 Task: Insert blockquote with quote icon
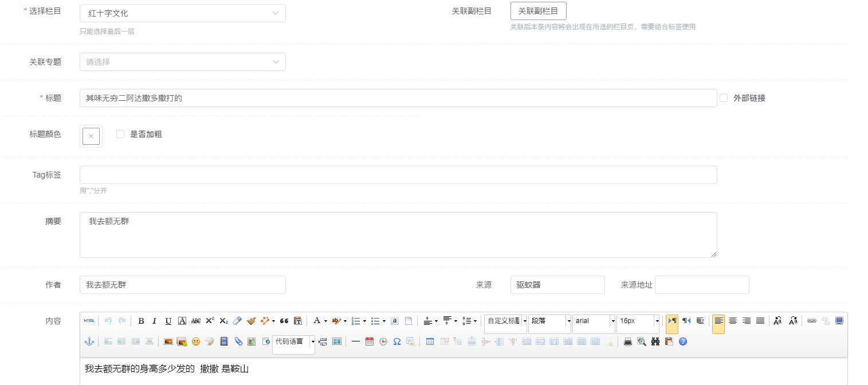coord(284,321)
